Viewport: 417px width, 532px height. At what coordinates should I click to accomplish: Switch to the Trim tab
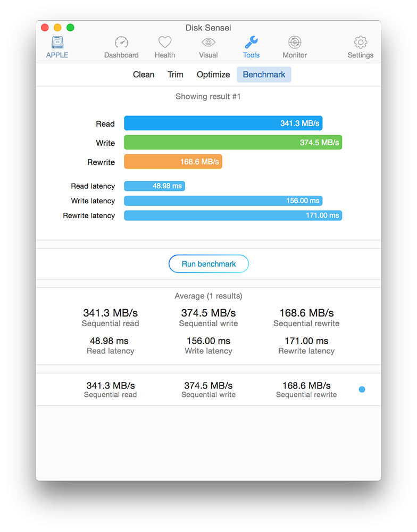[176, 74]
